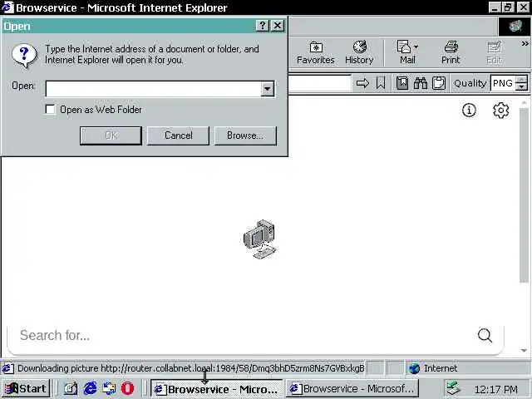Click the scrollbar down arrow
532x399 pixels.
click(524, 351)
